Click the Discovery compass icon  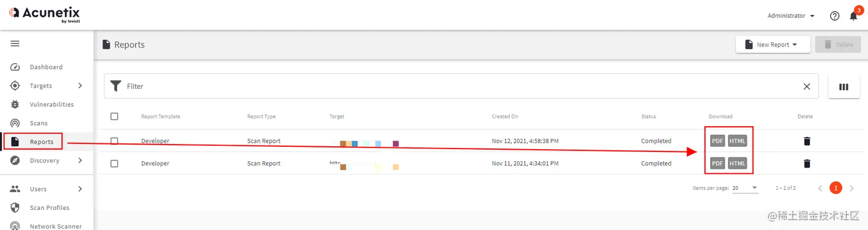point(15,161)
